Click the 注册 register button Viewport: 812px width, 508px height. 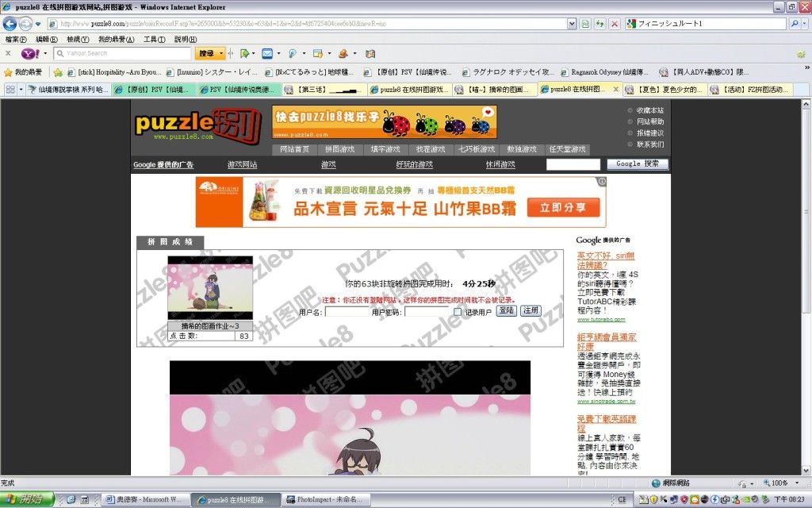pos(530,310)
